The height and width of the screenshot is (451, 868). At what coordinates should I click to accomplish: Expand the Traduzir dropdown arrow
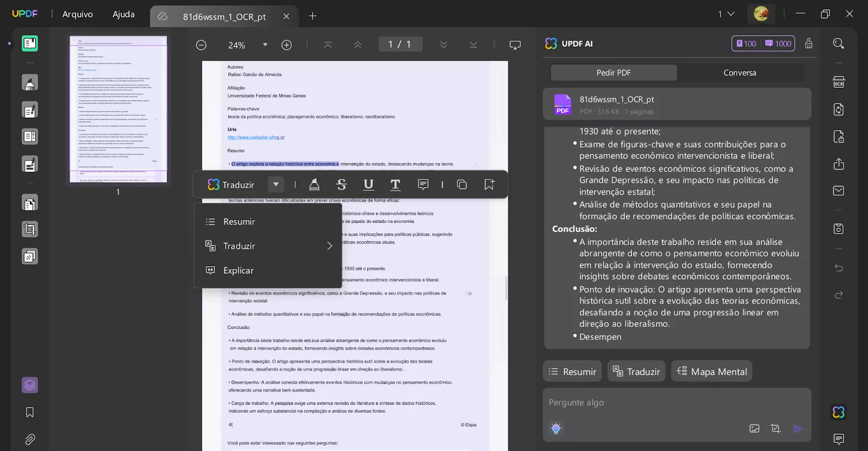pos(276,185)
